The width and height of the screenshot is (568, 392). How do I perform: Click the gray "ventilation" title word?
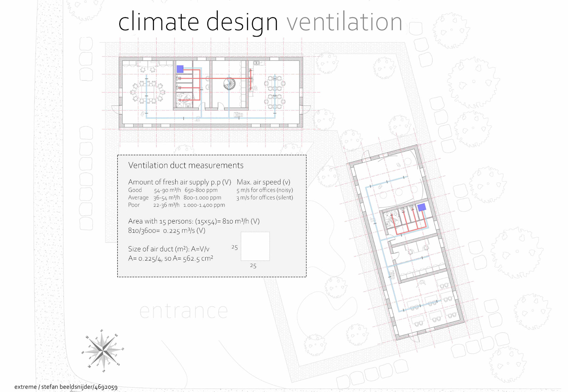[344, 22]
